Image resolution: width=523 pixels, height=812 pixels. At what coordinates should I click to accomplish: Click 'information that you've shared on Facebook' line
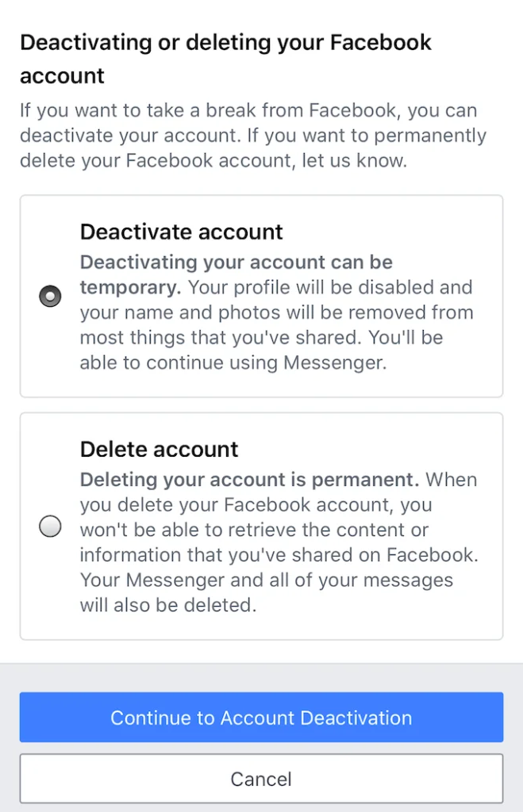(279, 554)
